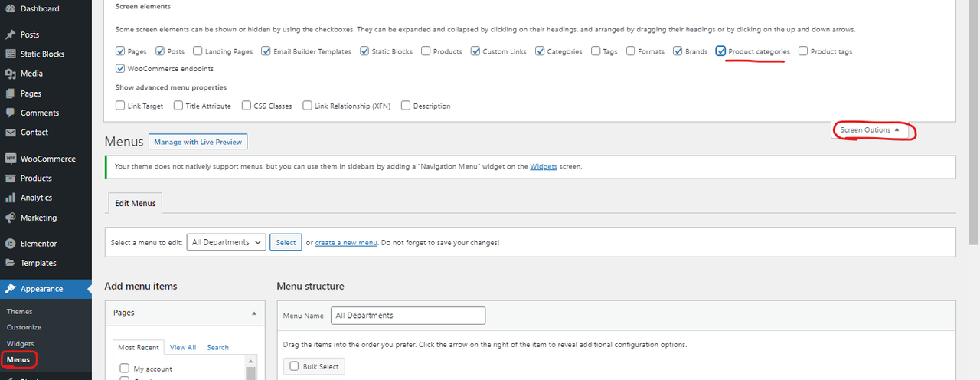Enable the Product tags checkbox
Image resolution: width=980 pixels, height=380 pixels.
[x=803, y=51]
